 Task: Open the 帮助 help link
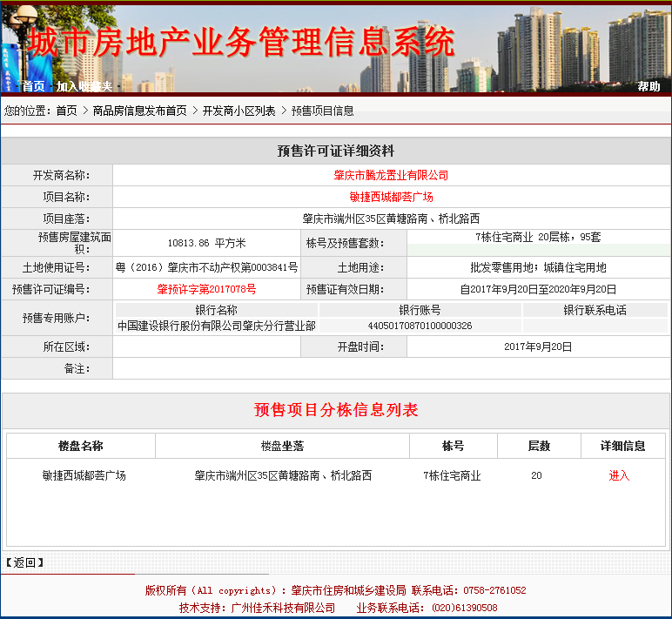click(x=648, y=86)
